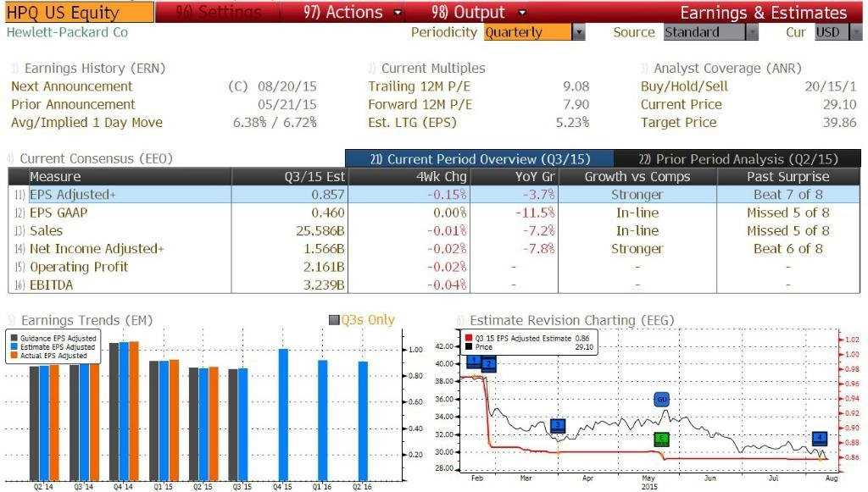This screenshot has height=492, width=868.
Task: Click orange Actual EPS Adjusted legend swatch
Action: tap(14, 356)
